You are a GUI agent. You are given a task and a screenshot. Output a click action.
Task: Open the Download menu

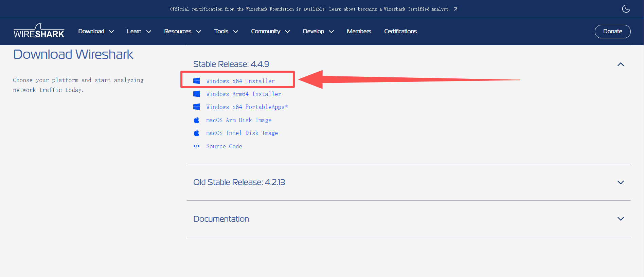click(96, 31)
